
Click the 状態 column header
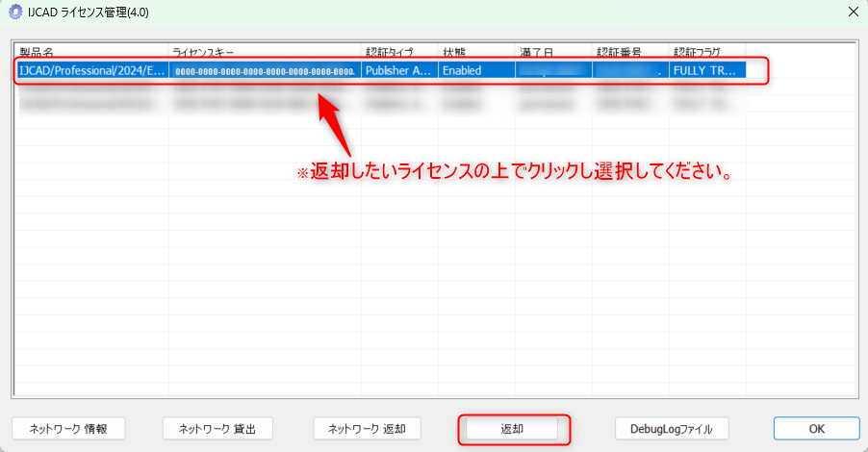(476, 52)
